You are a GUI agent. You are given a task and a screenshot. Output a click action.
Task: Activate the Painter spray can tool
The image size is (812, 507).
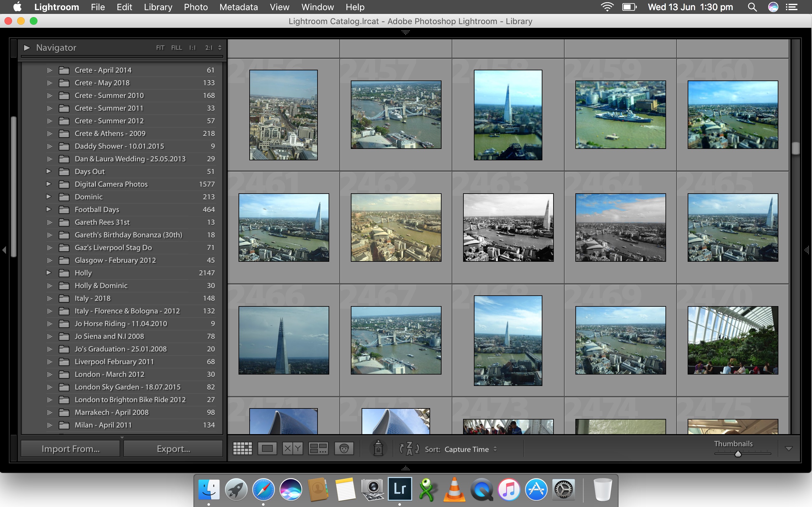coord(378,448)
